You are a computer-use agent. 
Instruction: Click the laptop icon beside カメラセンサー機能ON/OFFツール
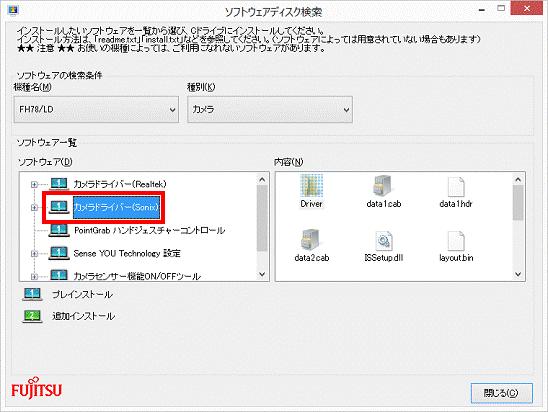coord(59,275)
